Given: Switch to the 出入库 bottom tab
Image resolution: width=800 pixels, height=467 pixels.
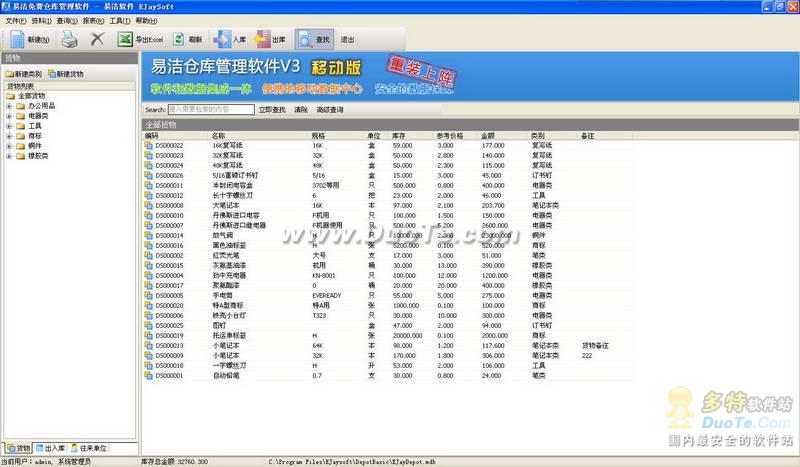Looking at the screenshot, I should point(48,448).
